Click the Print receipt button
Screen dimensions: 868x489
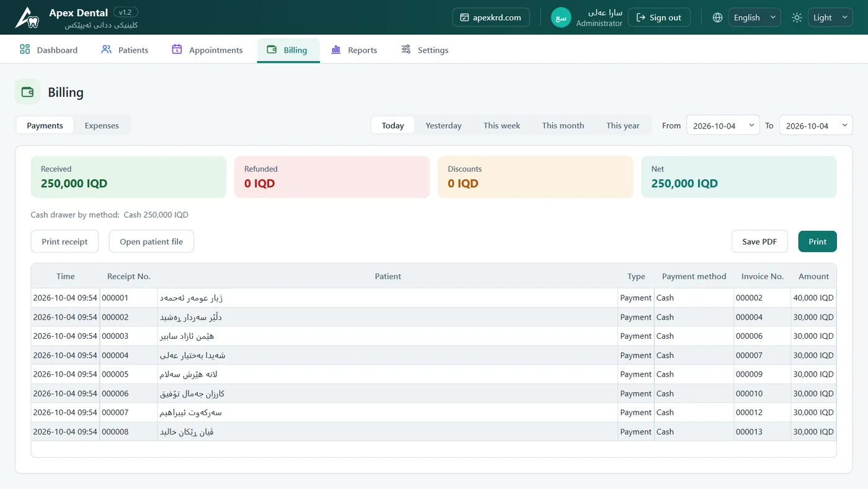[x=64, y=241]
